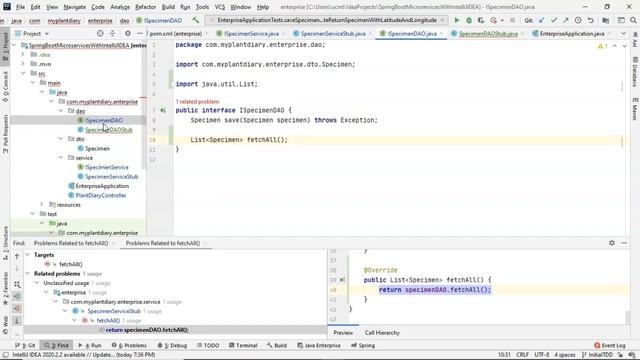
Task: Open the Refactor menu
Action: coord(146,7)
